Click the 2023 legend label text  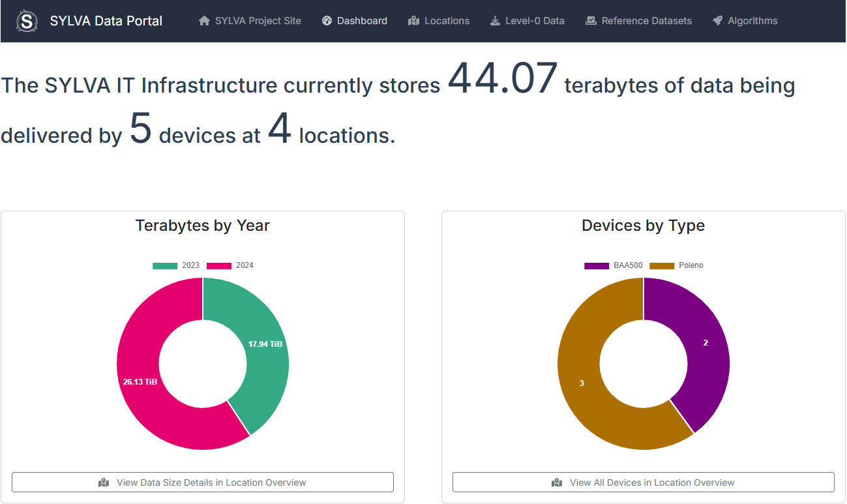click(x=191, y=265)
